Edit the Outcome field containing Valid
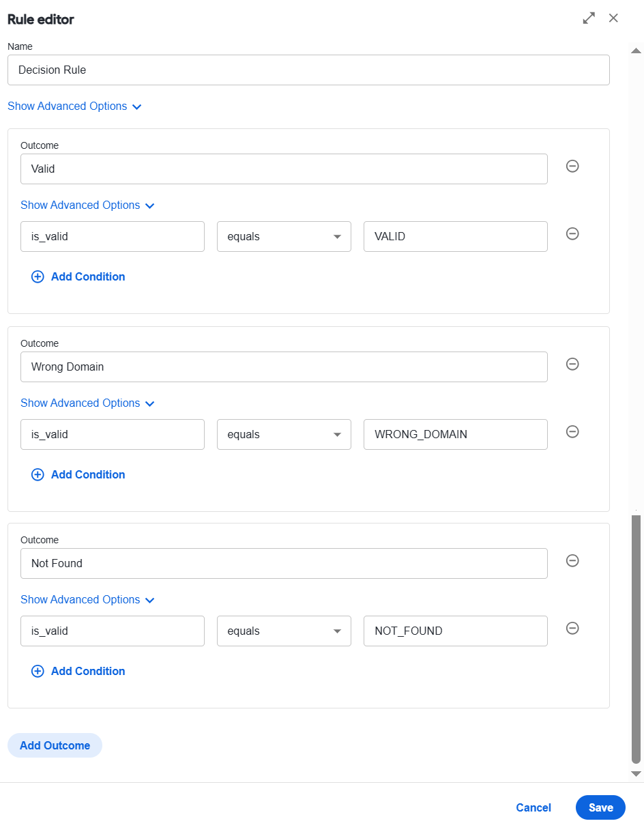 [284, 169]
